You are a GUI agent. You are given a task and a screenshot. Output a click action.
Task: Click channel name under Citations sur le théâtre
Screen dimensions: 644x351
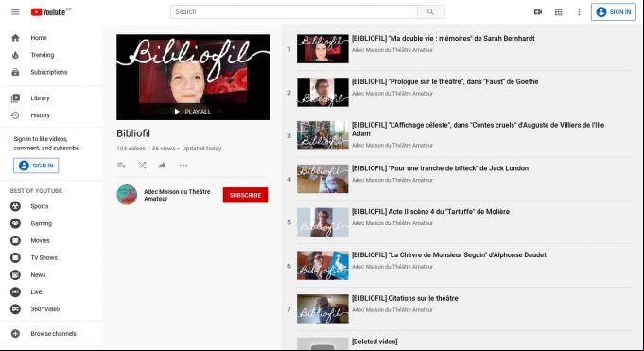392,310
